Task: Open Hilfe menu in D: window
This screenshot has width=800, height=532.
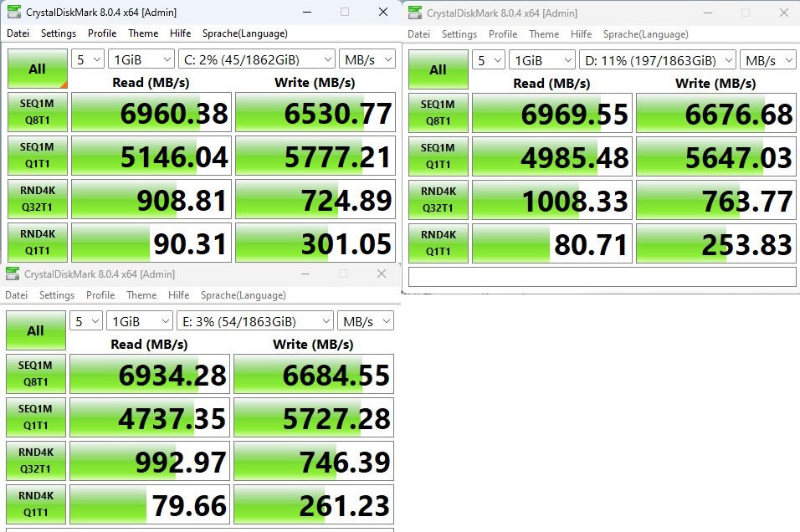Action: [581, 34]
